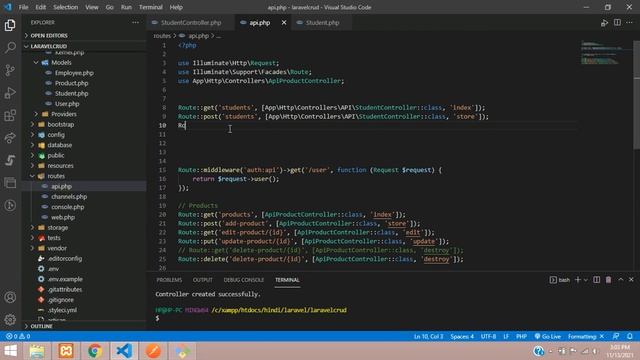The image size is (640, 360).
Task: Open channels.php in routes folder
Action: [69, 196]
